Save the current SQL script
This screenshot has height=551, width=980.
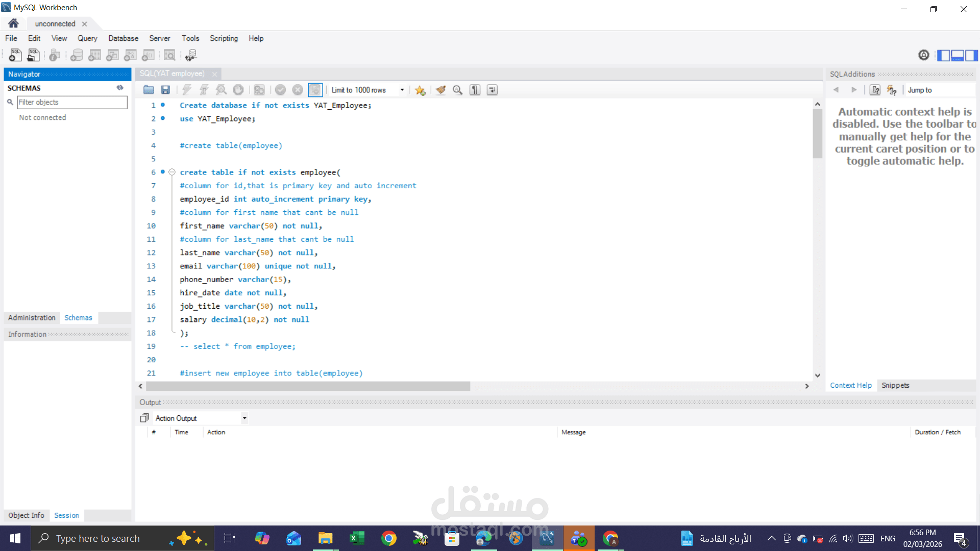tap(165, 90)
